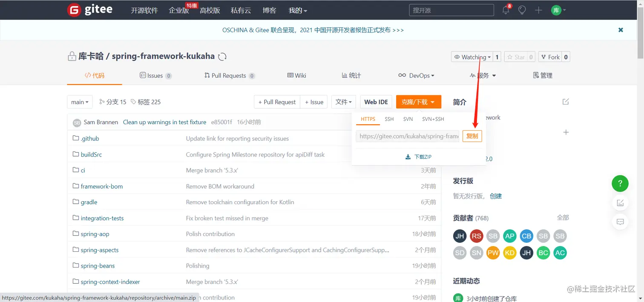This screenshot has height=302, width=644.
Task: Open the 管理 tab
Action: tap(543, 75)
